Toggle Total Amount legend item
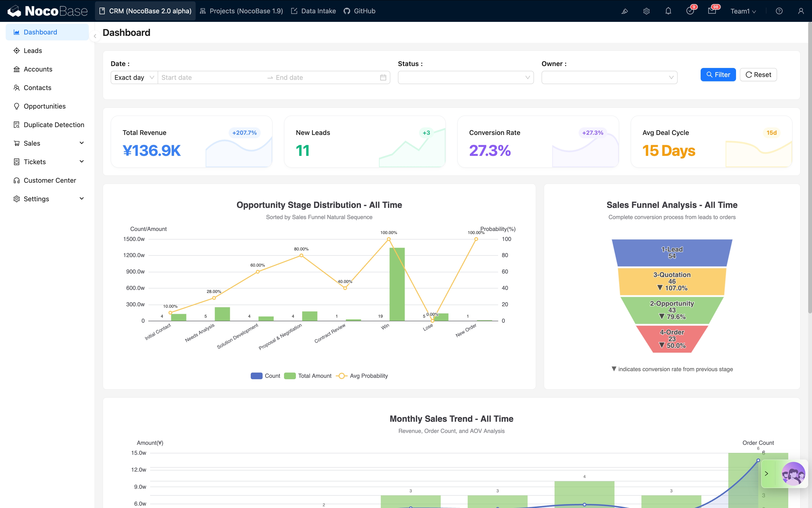 (308, 376)
